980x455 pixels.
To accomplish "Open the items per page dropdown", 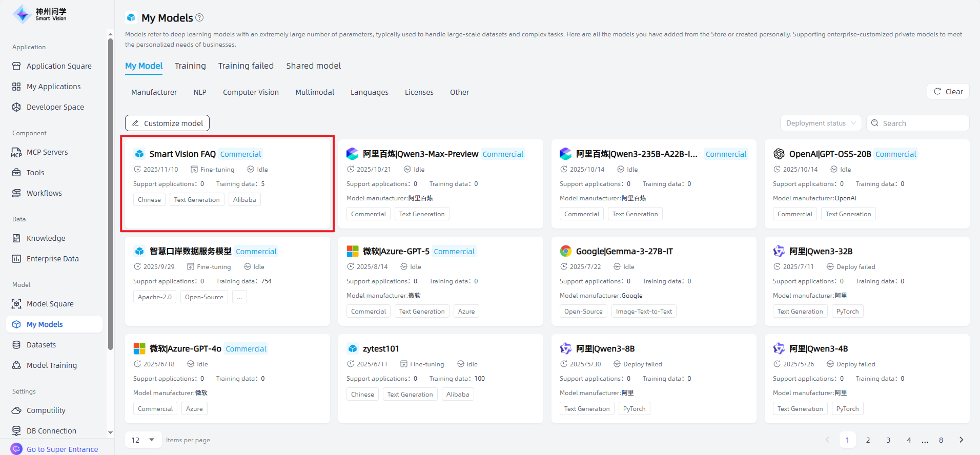I will pos(143,440).
